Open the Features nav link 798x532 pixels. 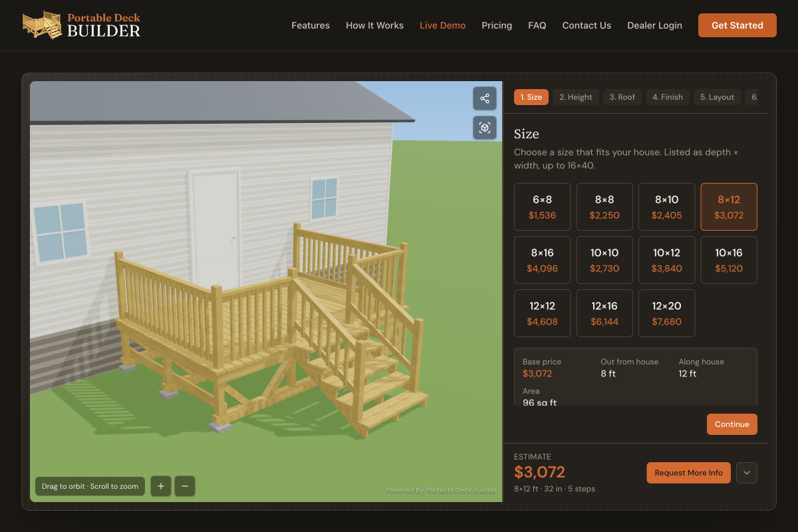[311, 25]
